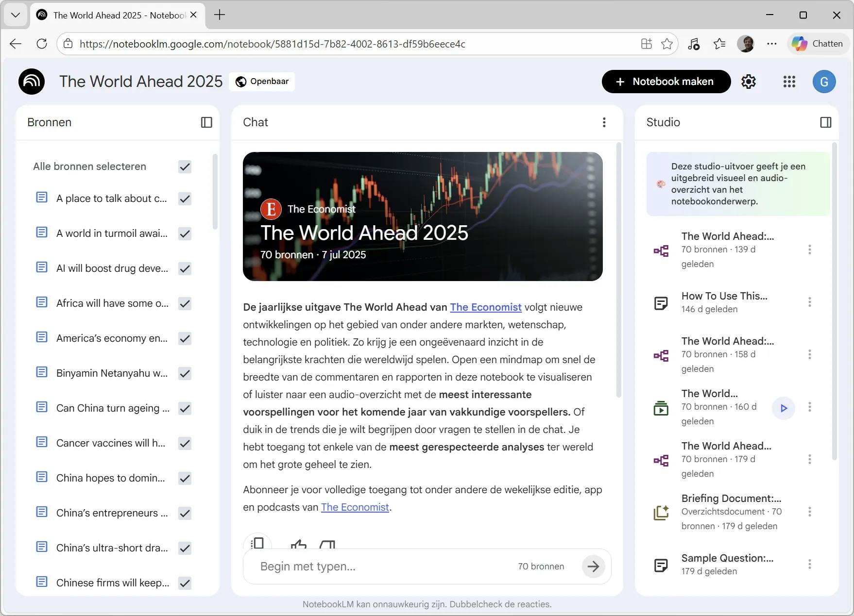The height and width of the screenshot is (616, 854).
Task: Open more options for 179 d mind map
Action: tap(809, 459)
